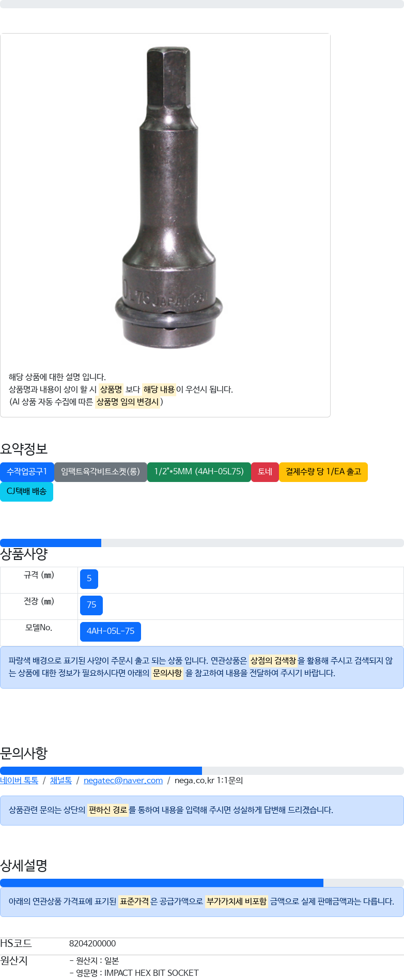The image size is (404, 980).
Task: Click the green 1/2"*5MM (4AH-05L75) tag
Action: [x=199, y=472]
